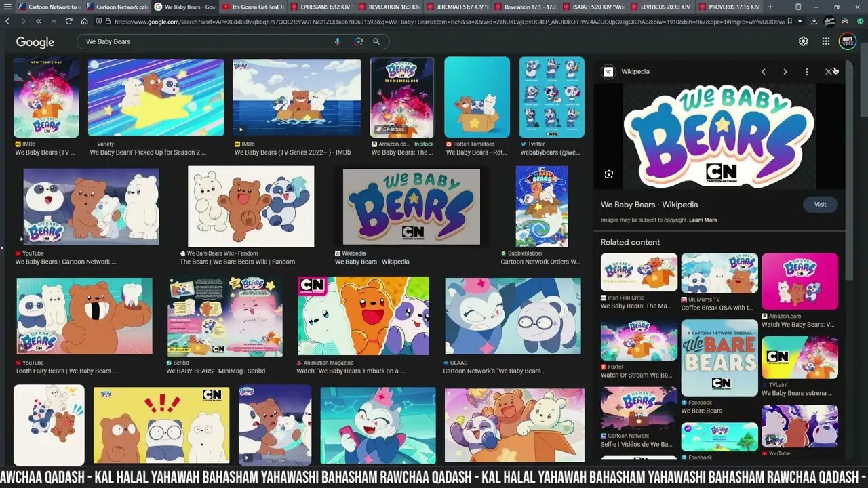
Task: Open the UK Mums TV related image
Action: tap(719, 273)
